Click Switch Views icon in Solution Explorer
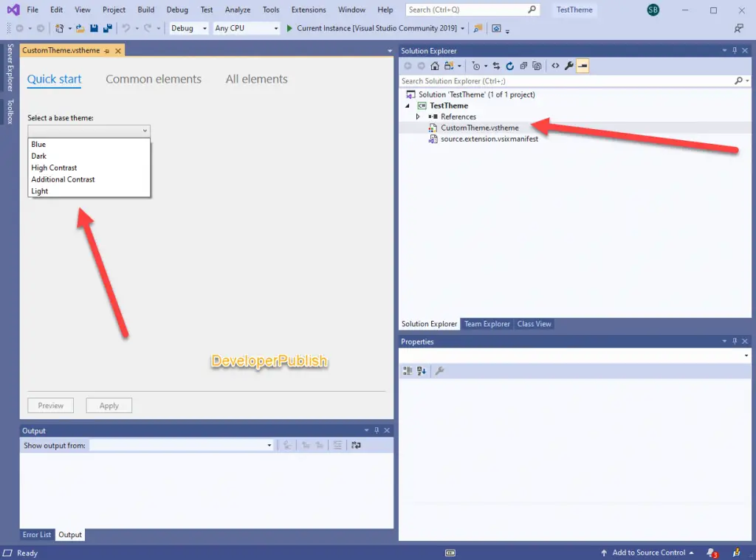The image size is (756, 560). click(449, 66)
